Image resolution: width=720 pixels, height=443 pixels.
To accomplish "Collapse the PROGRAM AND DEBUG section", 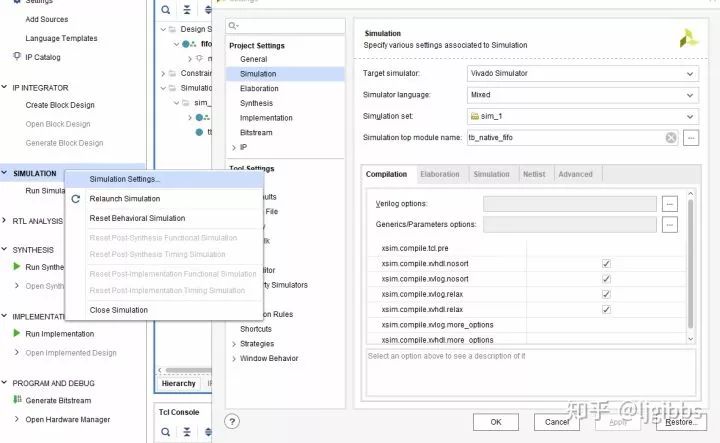I will coord(5,383).
